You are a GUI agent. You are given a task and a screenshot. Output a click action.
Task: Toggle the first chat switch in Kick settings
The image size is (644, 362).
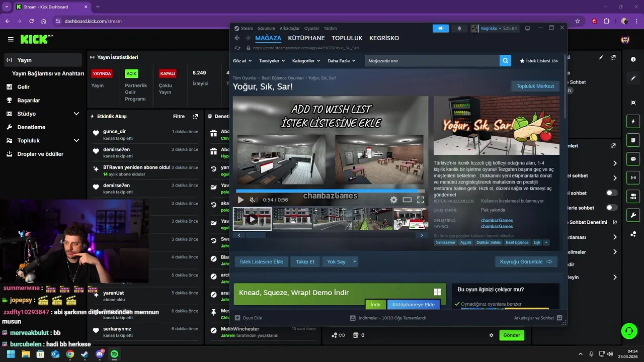pyautogui.click(x=612, y=193)
